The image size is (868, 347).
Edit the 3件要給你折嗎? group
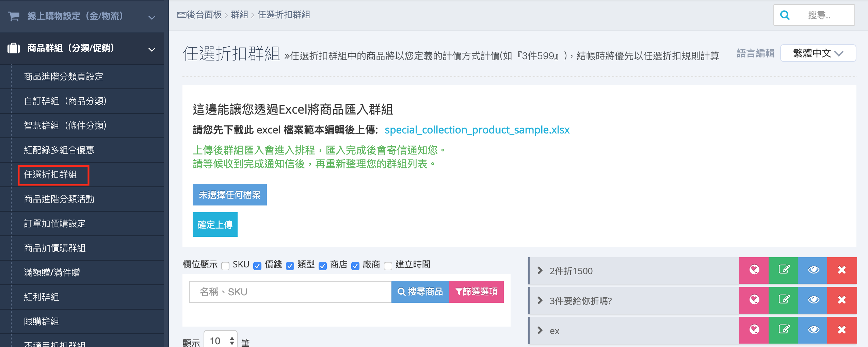pyautogui.click(x=783, y=300)
